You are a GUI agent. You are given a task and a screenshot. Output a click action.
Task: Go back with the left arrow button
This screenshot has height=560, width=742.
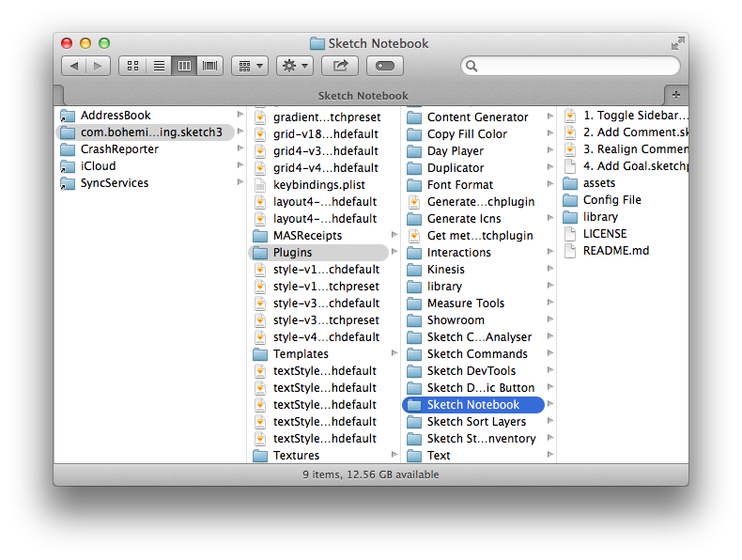point(74,66)
